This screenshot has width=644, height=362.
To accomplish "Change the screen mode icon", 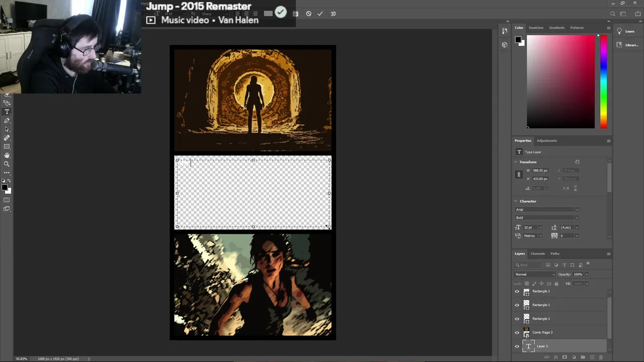I will (7, 209).
